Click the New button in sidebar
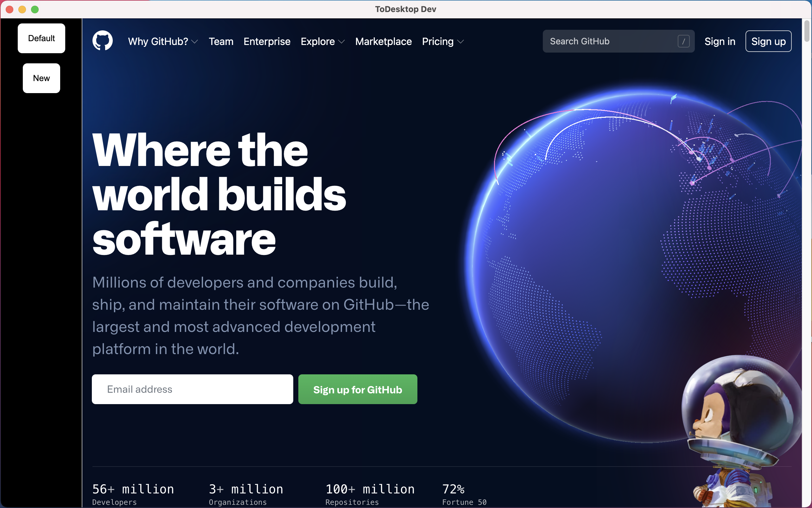The height and width of the screenshot is (508, 812). pyautogui.click(x=41, y=78)
